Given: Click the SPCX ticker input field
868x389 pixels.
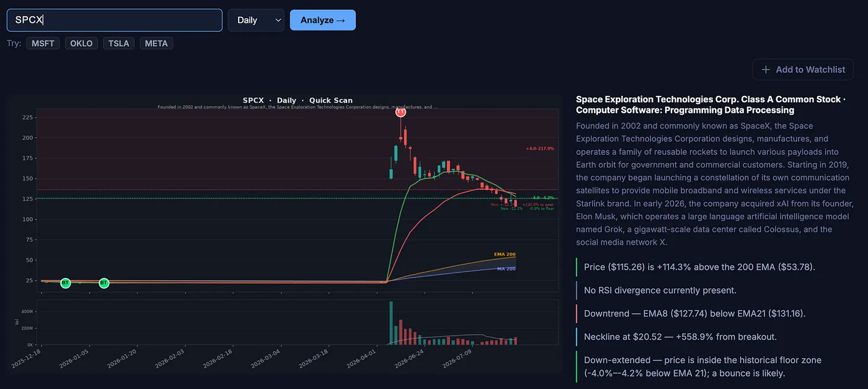Looking at the screenshot, I should pyautogui.click(x=115, y=20).
